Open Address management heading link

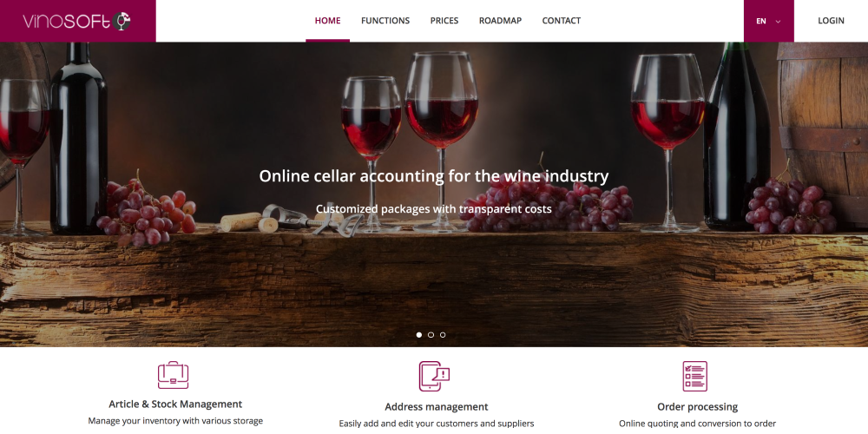tap(437, 407)
